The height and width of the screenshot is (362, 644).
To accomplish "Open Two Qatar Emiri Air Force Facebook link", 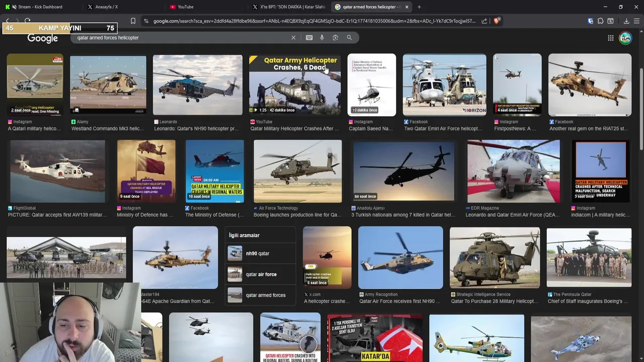I will [443, 129].
